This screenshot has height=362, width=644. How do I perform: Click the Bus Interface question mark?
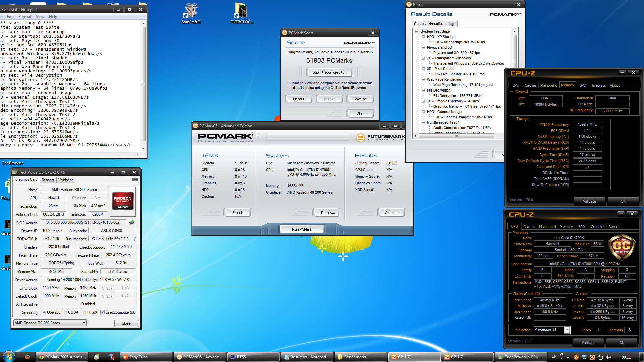tap(135, 239)
